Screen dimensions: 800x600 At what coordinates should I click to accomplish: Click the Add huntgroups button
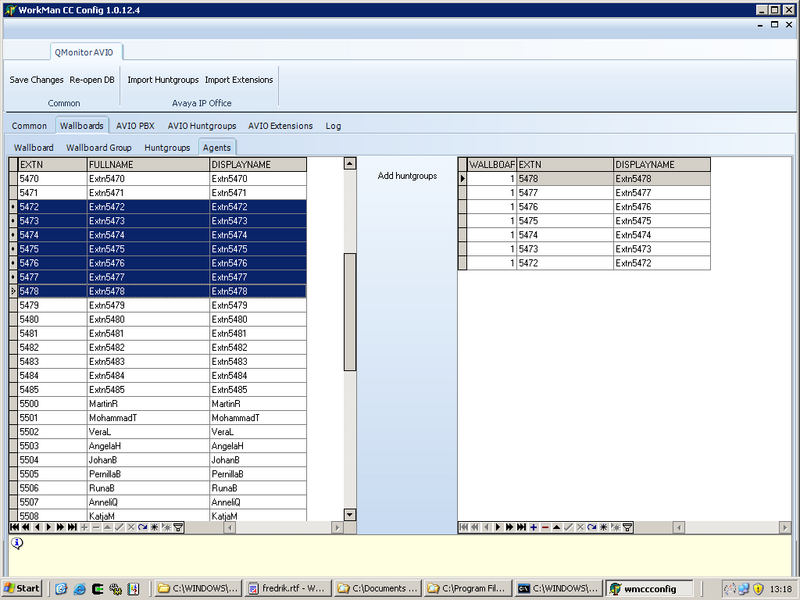pos(407,176)
